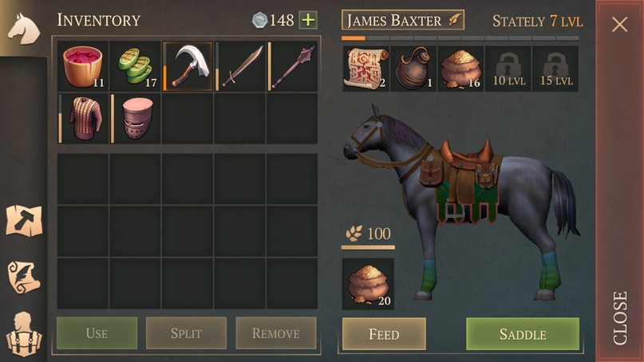Select the water flask in saddlebag

coord(413,69)
